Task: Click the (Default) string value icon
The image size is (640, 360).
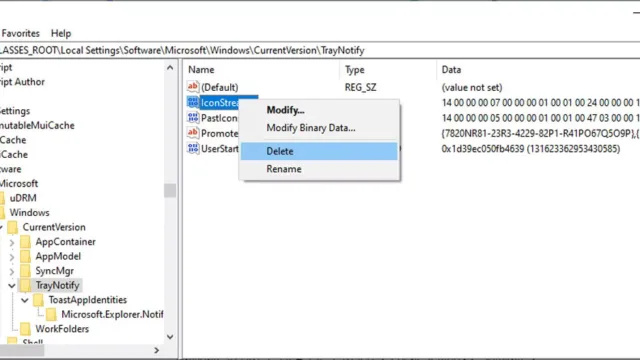Action: click(193, 87)
